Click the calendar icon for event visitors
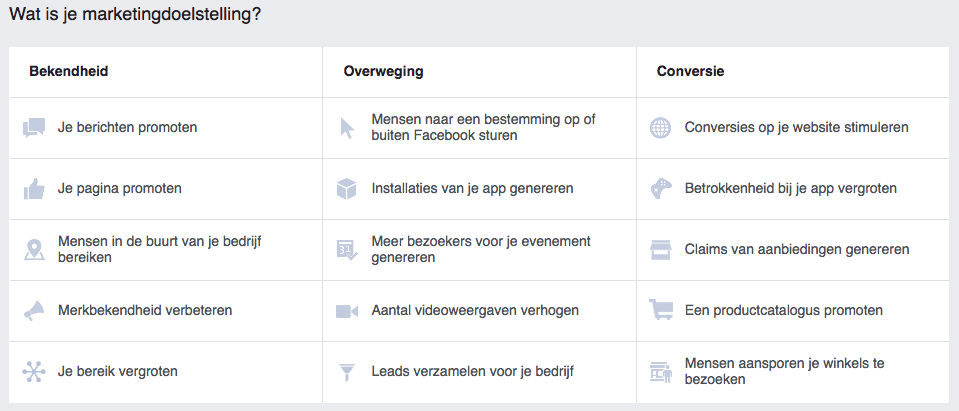The image size is (959, 411). [347, 250]
